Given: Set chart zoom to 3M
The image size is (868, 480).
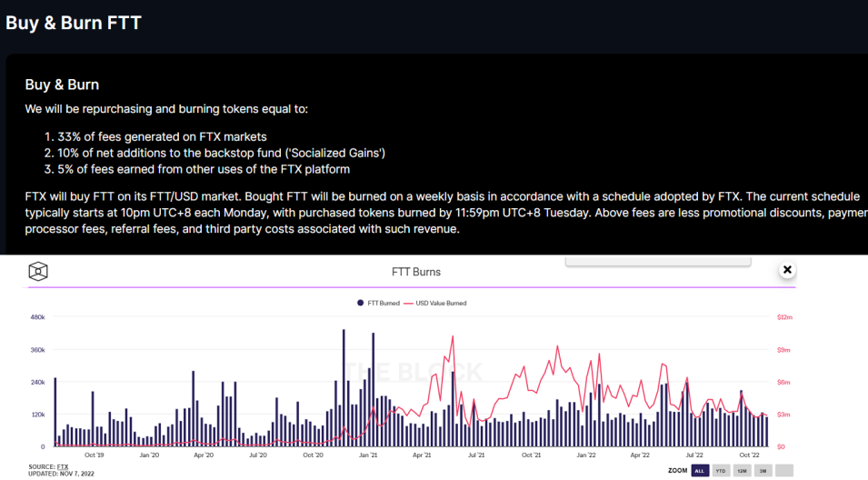Looking at the screenshot, I should click(763, 471).
